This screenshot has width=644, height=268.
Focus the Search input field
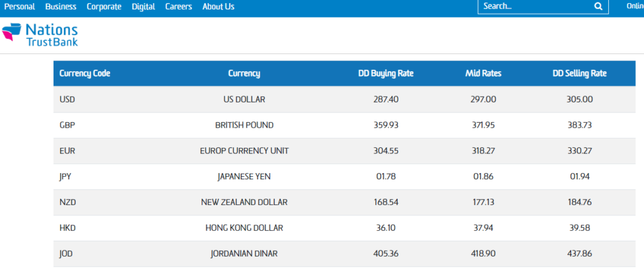pos(535,6)
